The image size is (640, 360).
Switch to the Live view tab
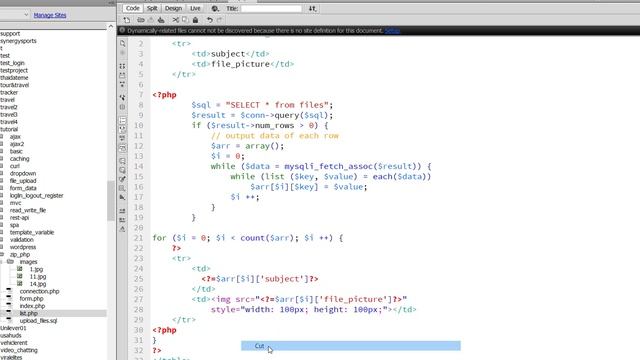[195, 8]
